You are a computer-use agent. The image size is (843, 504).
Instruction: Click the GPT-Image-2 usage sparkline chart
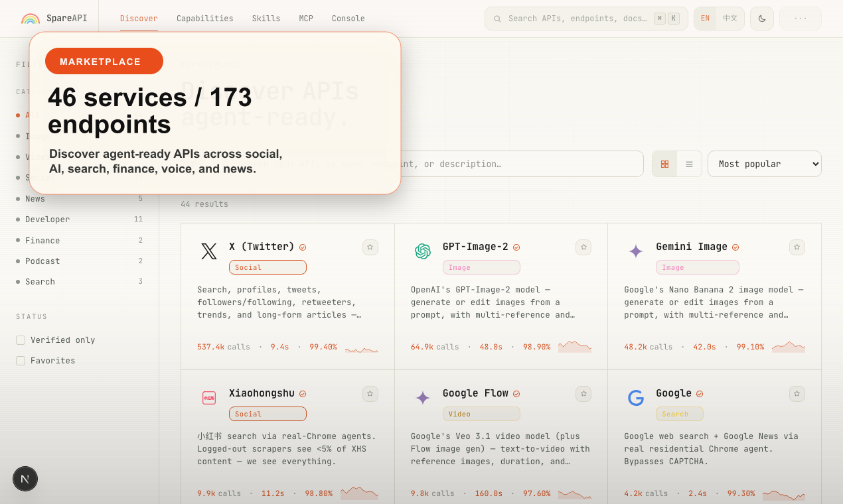tap(575, 347)
